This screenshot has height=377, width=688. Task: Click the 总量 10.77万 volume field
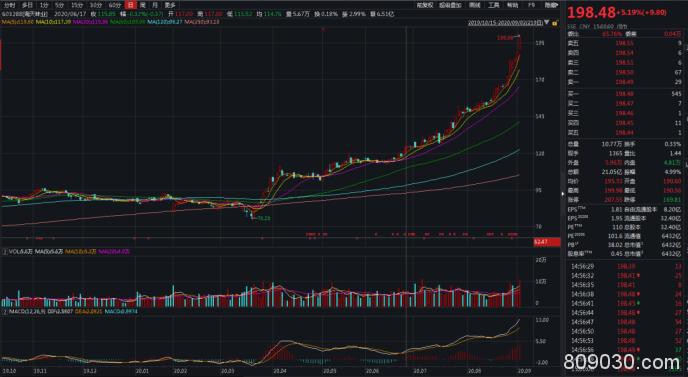595,144
